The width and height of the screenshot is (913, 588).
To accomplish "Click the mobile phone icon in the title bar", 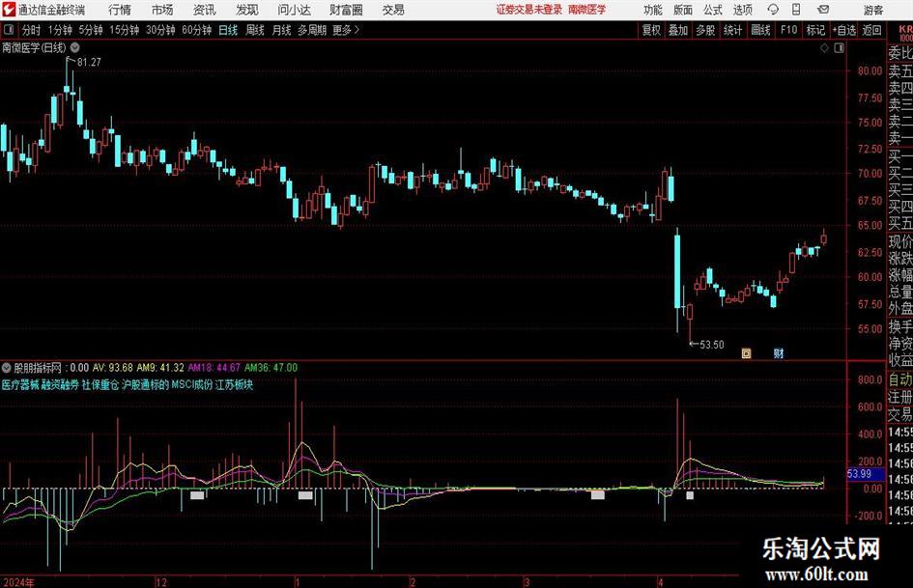I will coord(796,10).
